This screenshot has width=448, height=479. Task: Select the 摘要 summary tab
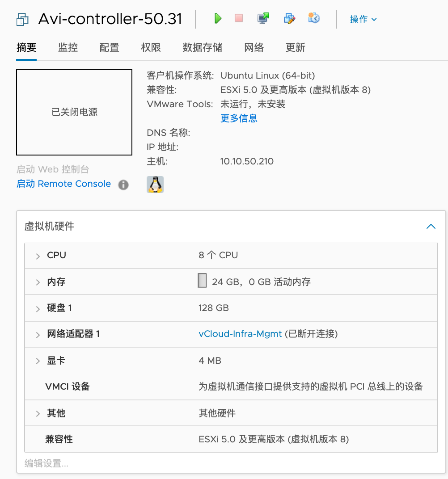coord(26,48)
